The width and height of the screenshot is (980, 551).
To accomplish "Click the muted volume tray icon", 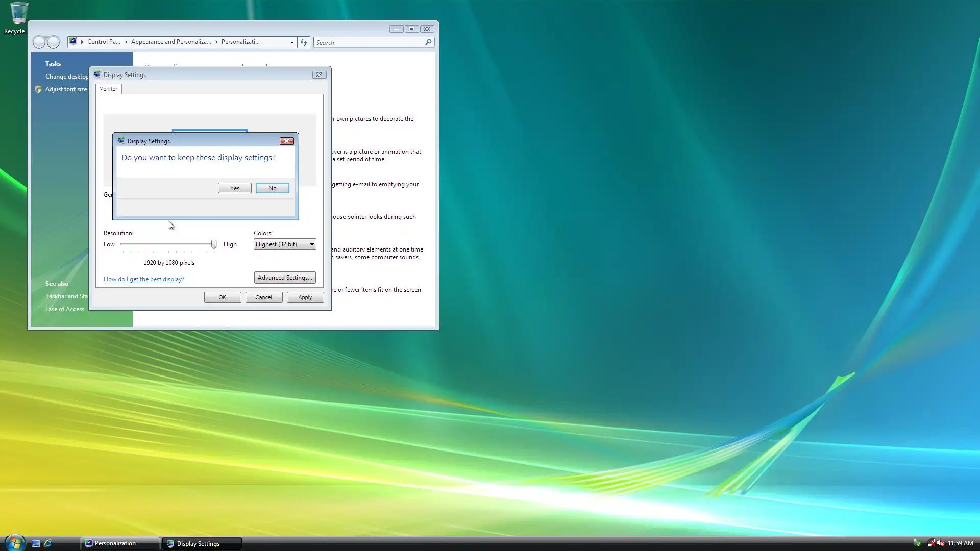I will coord(941,543).
